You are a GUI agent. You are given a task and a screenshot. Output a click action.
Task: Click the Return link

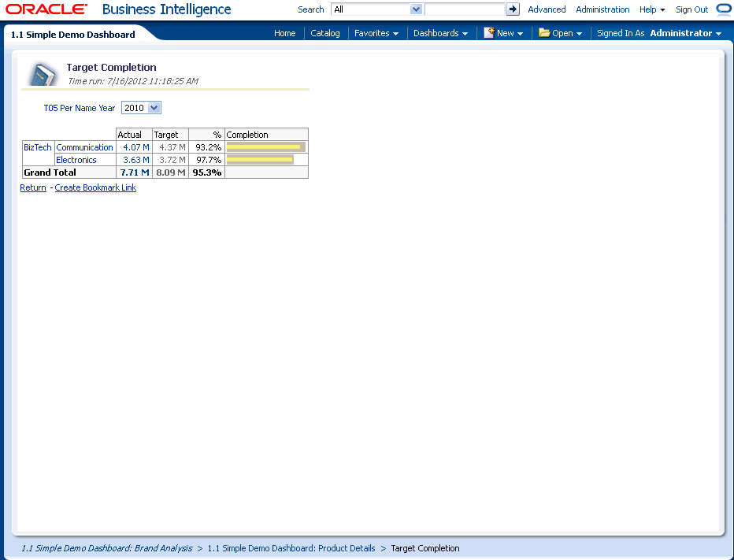pos(33,187)
